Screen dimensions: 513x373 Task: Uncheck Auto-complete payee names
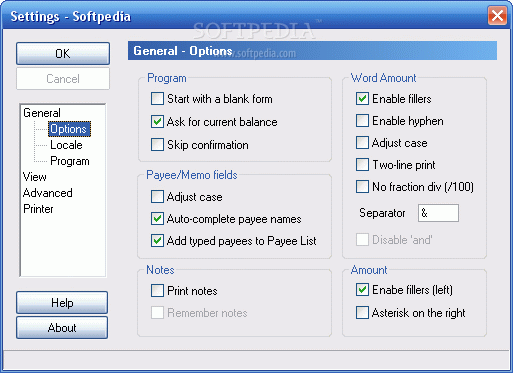point(157,219)
